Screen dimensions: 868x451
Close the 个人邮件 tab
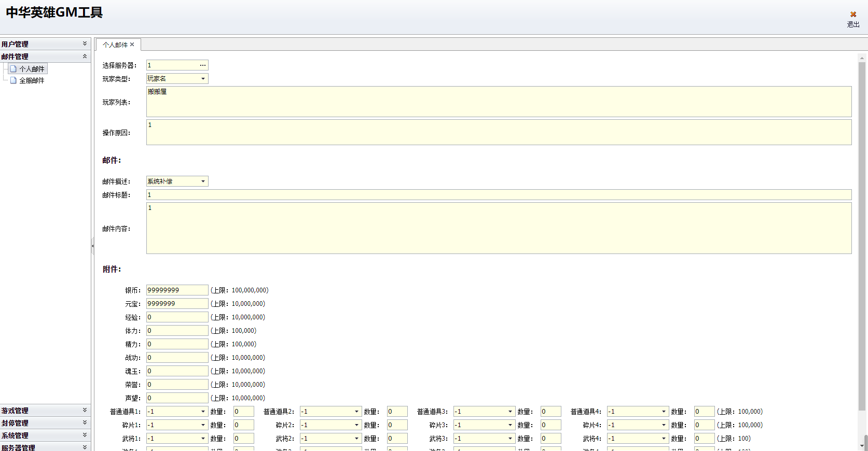point(132,45)
